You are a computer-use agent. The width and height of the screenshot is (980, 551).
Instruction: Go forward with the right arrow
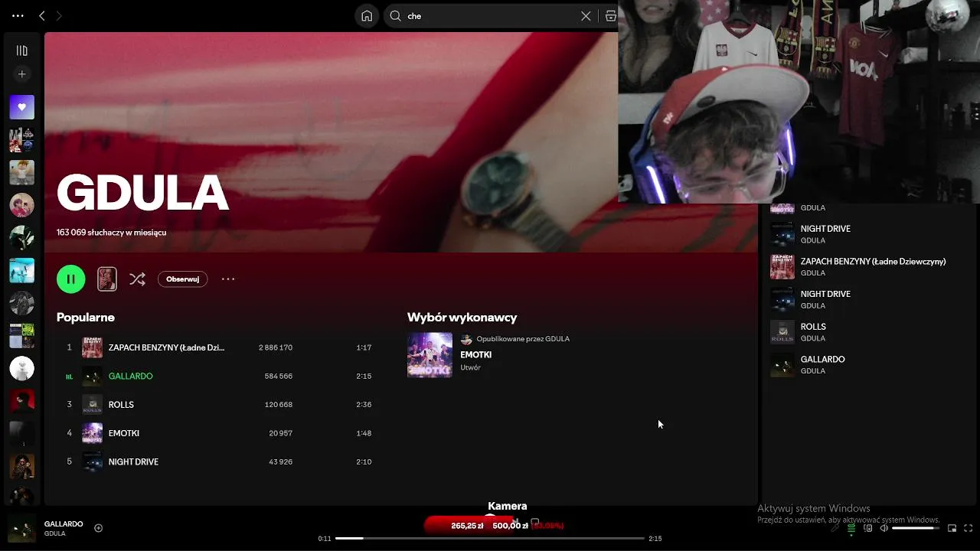point(59,15)
